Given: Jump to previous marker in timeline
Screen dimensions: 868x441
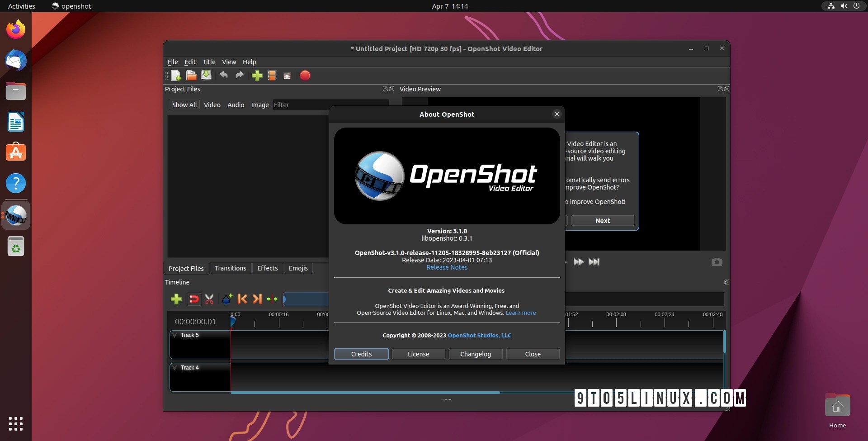Looking at the screenshot, I should pyautogui.click(x=242, y=299).
